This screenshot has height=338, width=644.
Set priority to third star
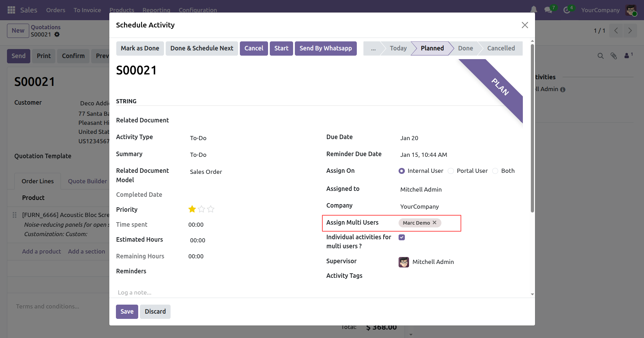click(x=211, y=209)
